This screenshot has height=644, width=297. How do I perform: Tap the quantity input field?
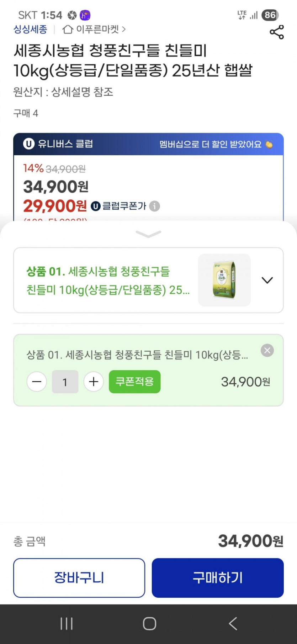click(65, 382)
